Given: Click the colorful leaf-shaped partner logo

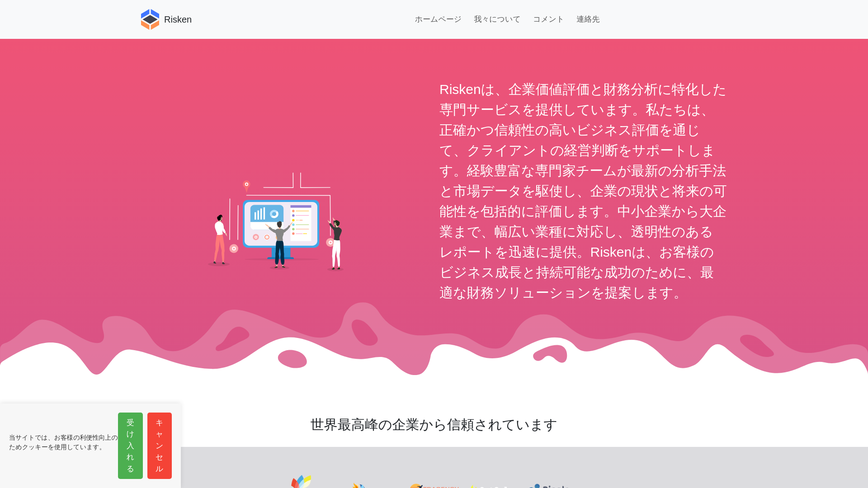Looking at the screenshot, I should (x=301, y=481).
